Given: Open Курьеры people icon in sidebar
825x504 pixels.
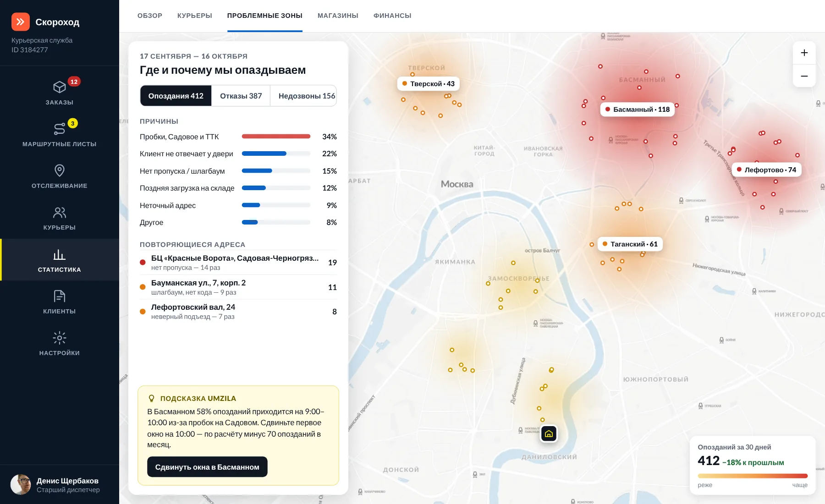Looking at the screenshot, I should point(60,212).
